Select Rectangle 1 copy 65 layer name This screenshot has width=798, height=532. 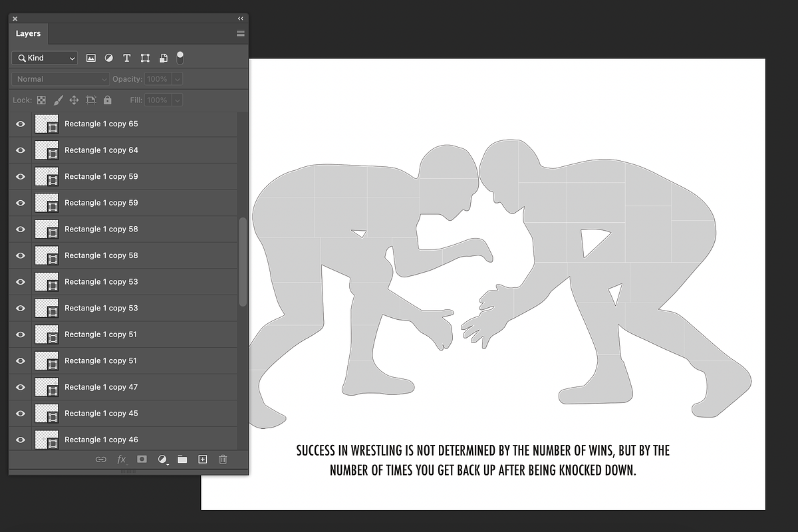coord(101,124)
